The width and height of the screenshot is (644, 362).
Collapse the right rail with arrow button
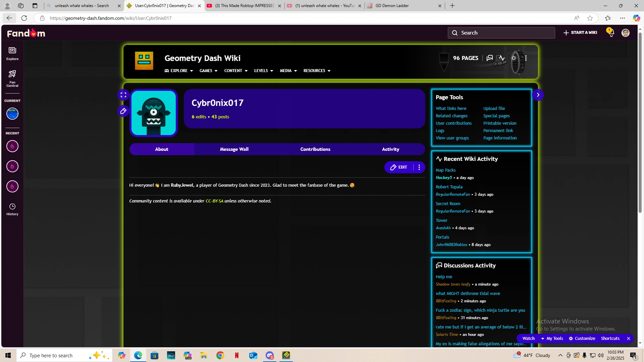[x=538, y=95]
